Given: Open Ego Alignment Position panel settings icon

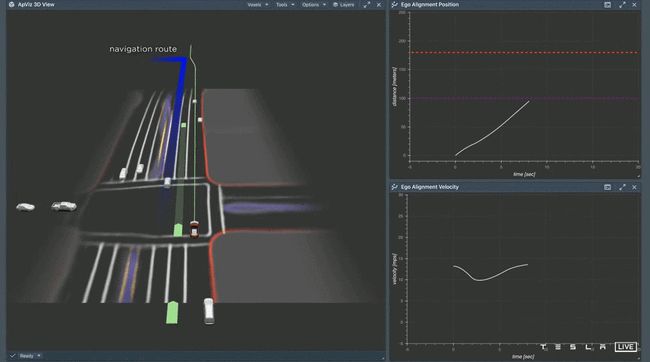Looking at the screenshot, I should [x=607, y=5].
